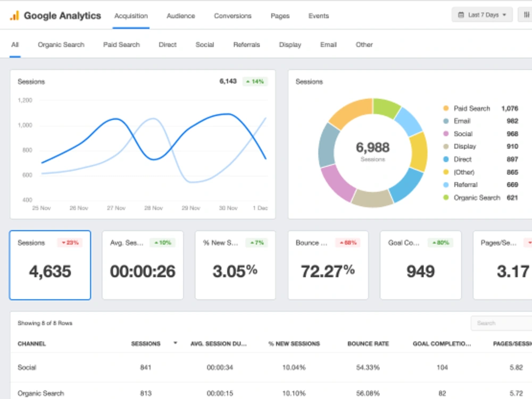The image size is (532, 399).
Task: Select the Pages/Session 3.17 card
Action: 503,265
